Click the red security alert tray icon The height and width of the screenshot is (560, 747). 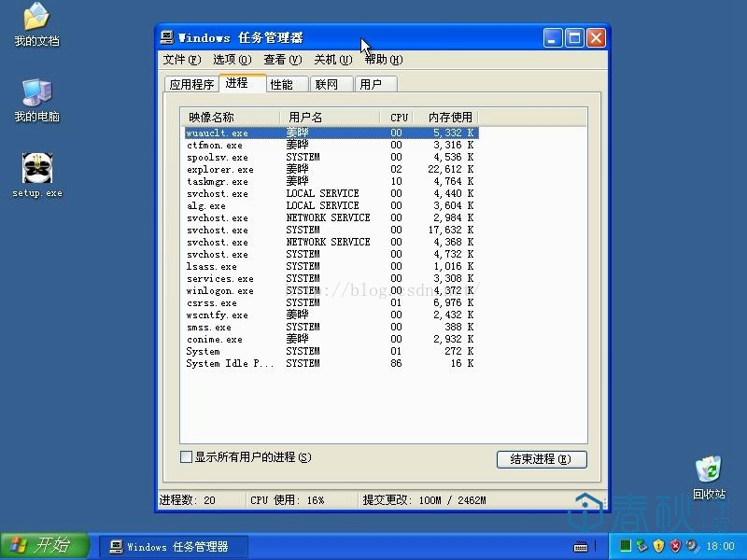[x=675, y=545]
